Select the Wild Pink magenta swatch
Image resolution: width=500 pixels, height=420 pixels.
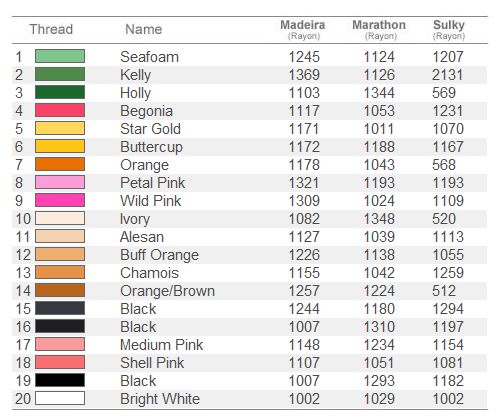pyautogui.click(x=60, y=200)
